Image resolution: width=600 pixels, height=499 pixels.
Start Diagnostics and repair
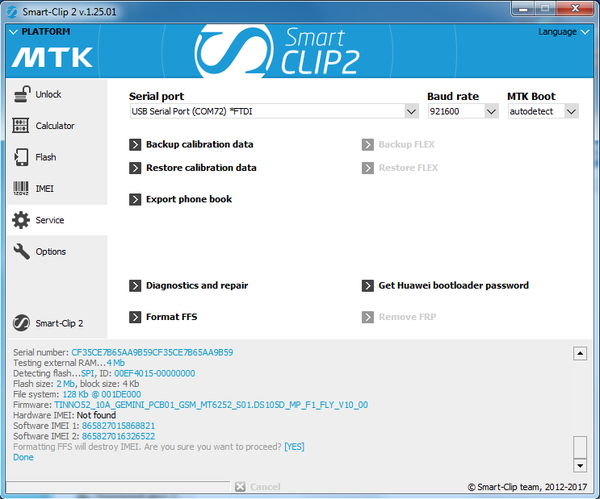196,285
